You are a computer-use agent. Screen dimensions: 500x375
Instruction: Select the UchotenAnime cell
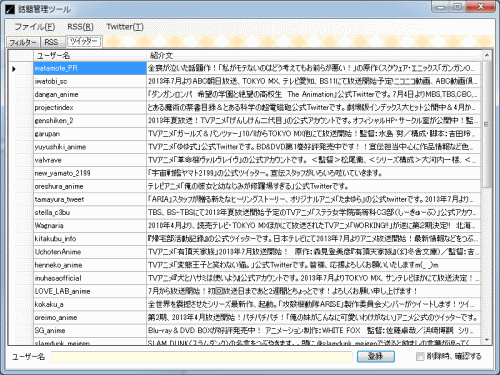pos(90,252)
